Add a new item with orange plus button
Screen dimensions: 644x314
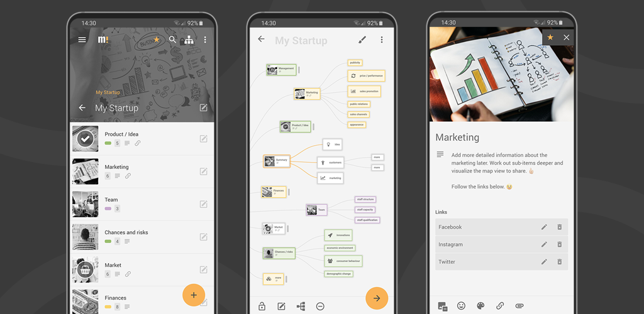point(194,295)
